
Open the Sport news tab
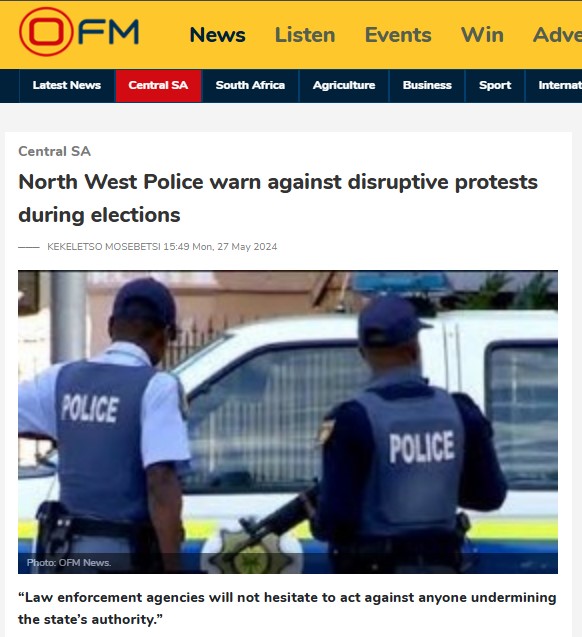[x=495, y=85]
